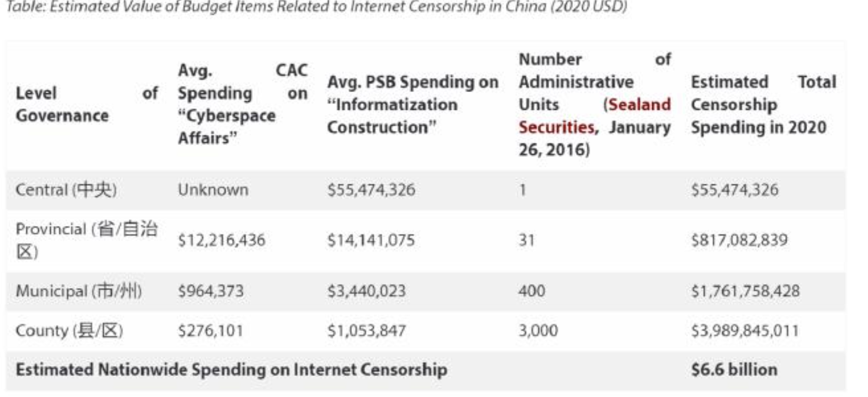This screenshot has width=868, height=397.
Task: Click the 'Central (中央)' row label
Action: tap(66, 190)
